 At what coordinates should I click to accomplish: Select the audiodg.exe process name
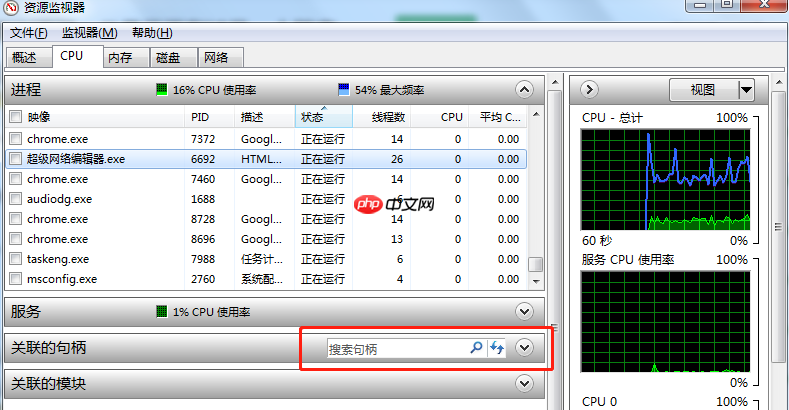point(59,199)
